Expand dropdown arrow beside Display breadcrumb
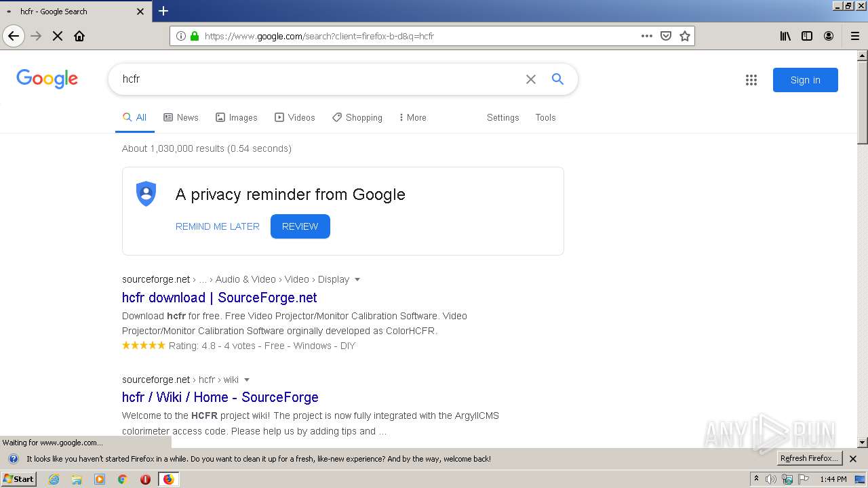 point(357,279)
